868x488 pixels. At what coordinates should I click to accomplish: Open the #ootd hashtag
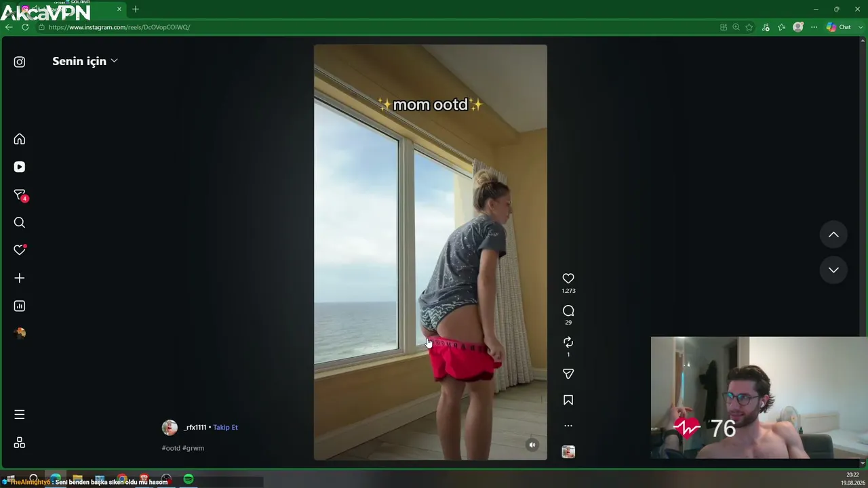pyautogui.click(x=171, y=448)
